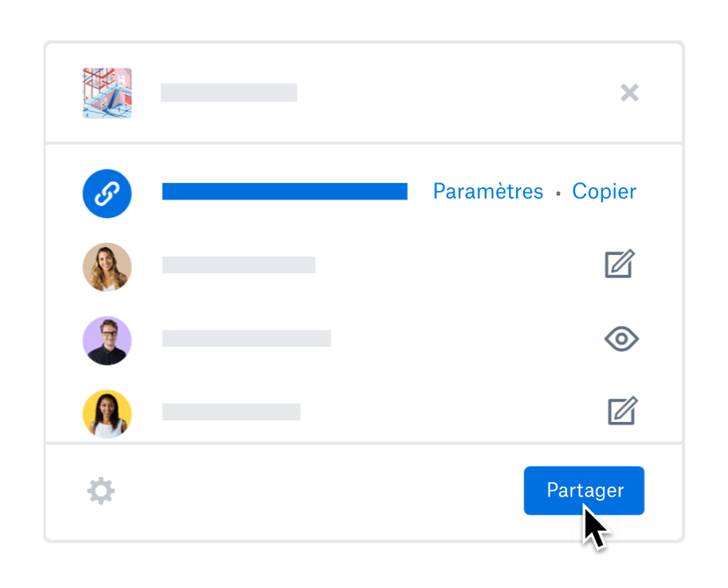Click the blue link chain icon

pos(107,192)
